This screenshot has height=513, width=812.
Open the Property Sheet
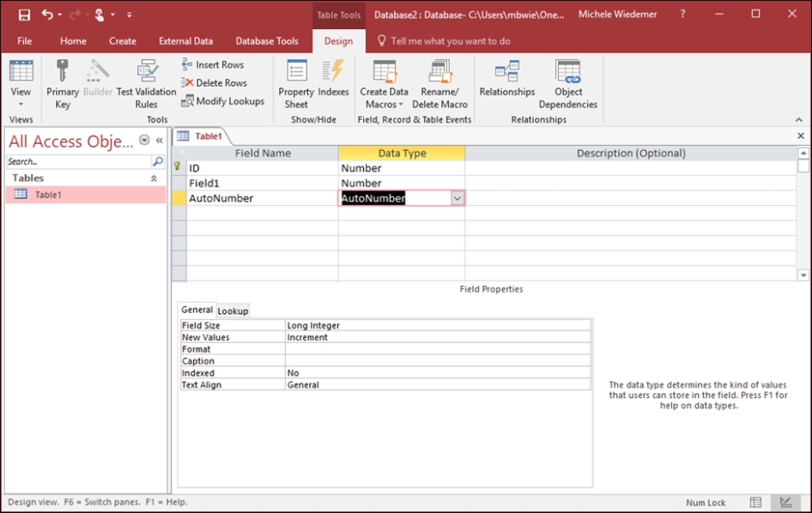pos(296,84)
